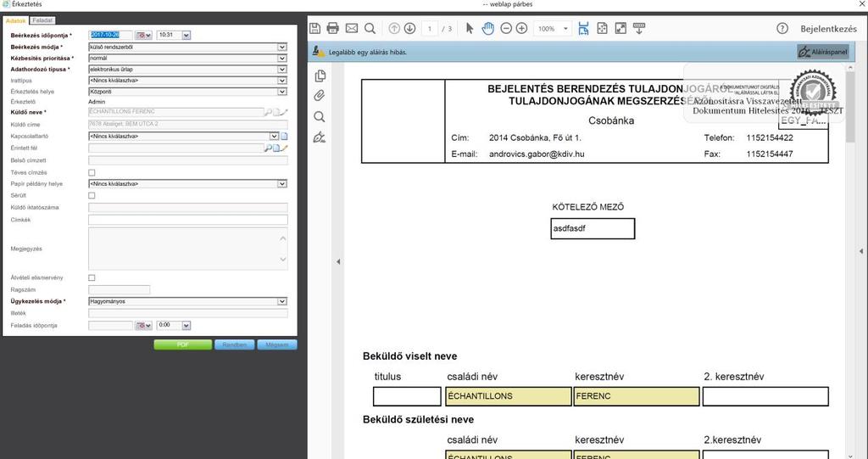This screenshot has height=459, width=868.
Task: Zoom out with the minus icon
Action: [506, 28]
